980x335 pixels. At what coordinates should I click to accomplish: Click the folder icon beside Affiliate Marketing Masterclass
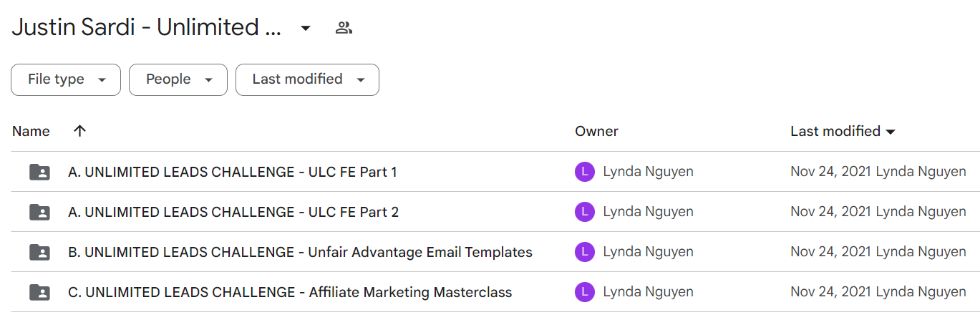pyautogui.click(x=39, y=292)
